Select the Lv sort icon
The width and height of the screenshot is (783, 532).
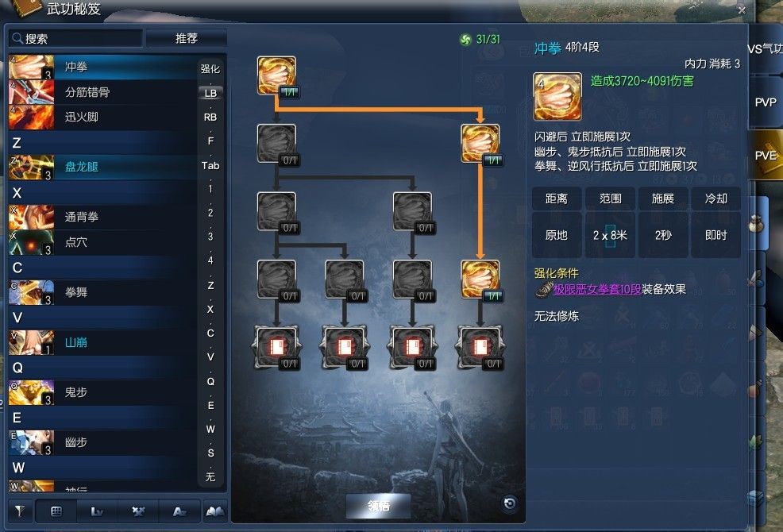(97, 511)
